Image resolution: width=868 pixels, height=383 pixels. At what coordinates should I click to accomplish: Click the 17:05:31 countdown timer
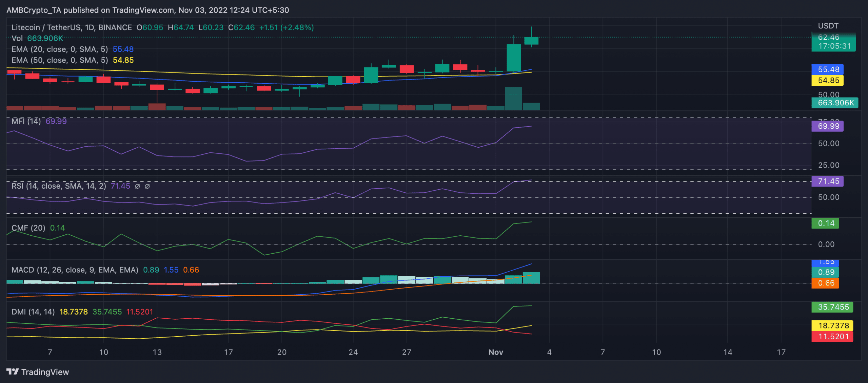(834, 46)
